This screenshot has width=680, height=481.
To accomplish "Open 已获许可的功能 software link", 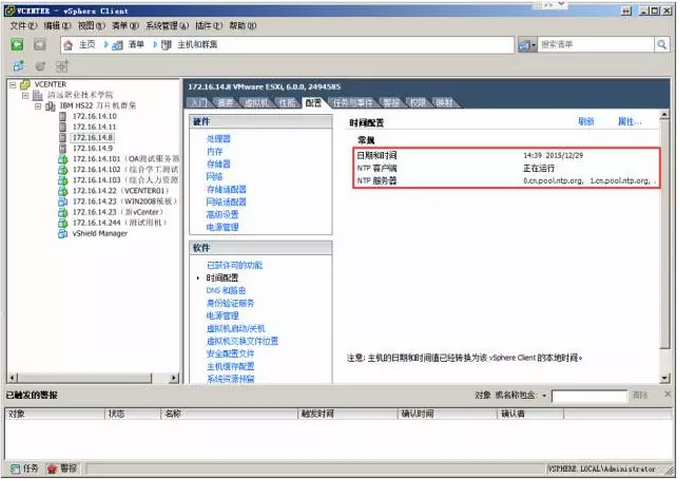I will (235, 265).
